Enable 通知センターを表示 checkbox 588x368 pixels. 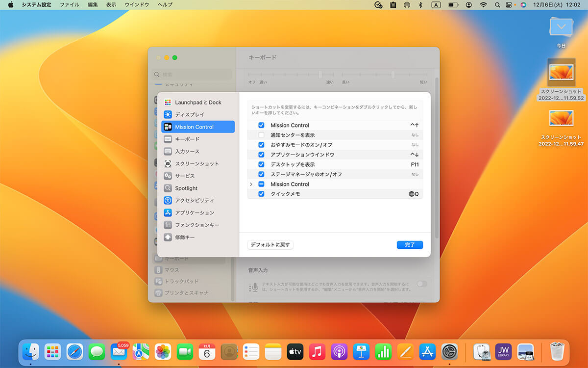tap(261, 135)
